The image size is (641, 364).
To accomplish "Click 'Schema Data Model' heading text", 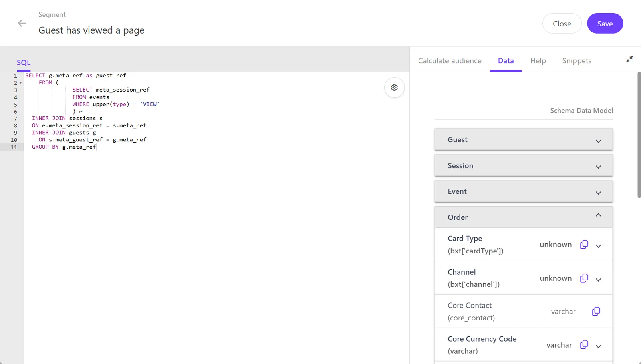I will [581, 111].
